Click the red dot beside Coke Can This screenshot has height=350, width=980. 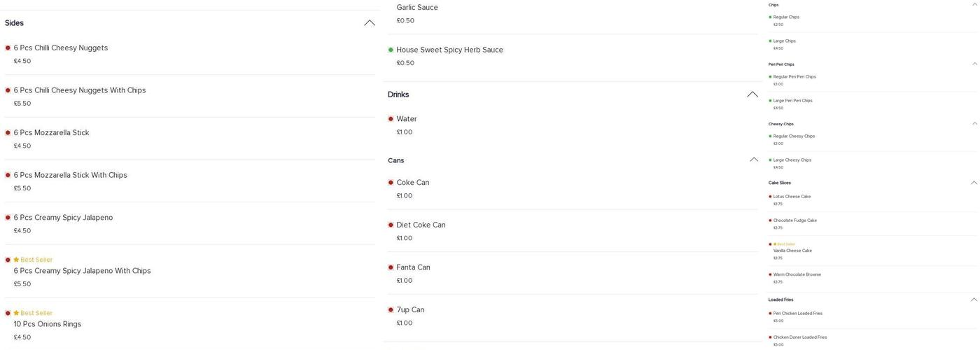pos(391,183)
